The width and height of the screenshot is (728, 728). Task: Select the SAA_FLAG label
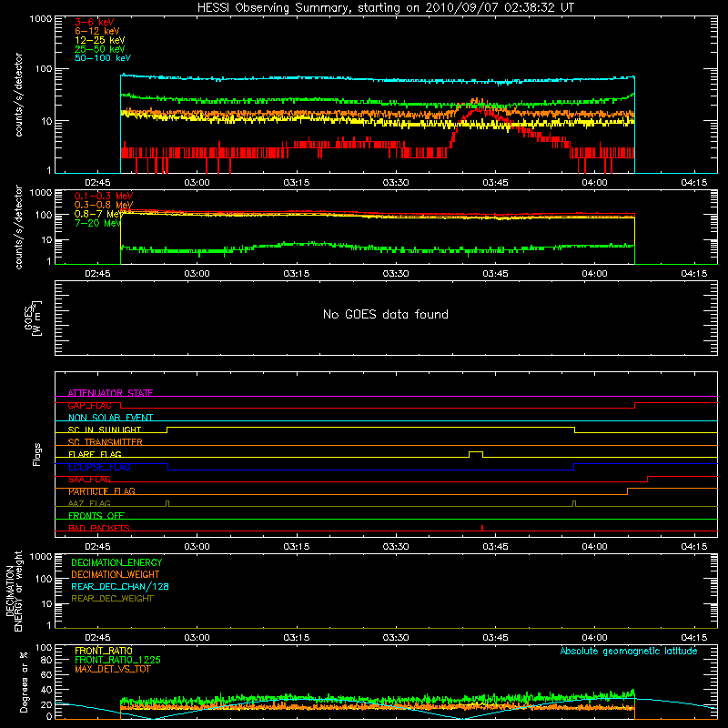[x=89, y=480]
